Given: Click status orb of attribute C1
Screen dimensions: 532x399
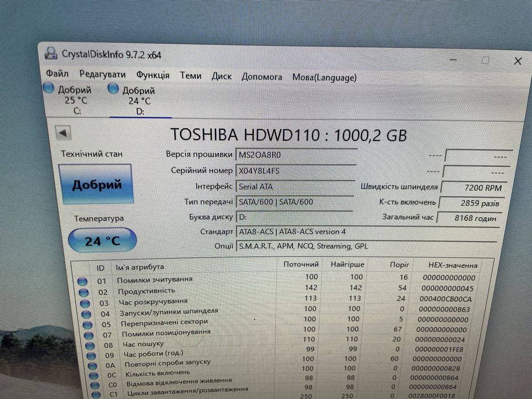Looking at the screenshot, I should point(96,394).
